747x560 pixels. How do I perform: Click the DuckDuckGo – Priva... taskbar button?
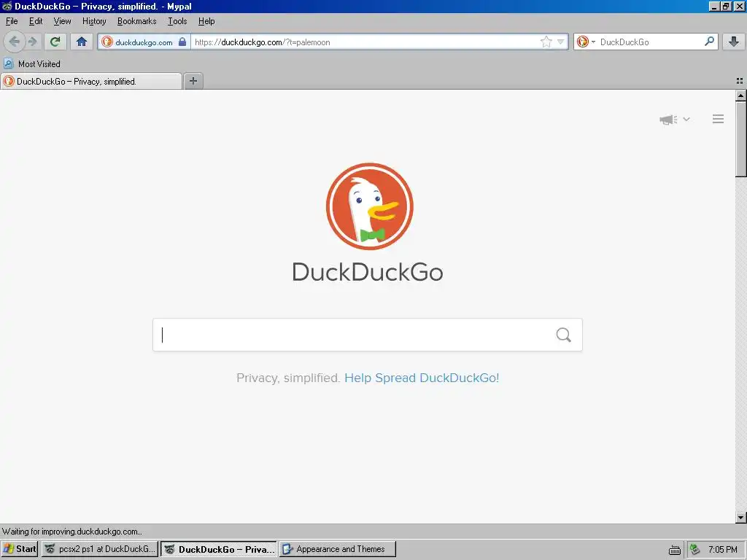coord(219,549)
